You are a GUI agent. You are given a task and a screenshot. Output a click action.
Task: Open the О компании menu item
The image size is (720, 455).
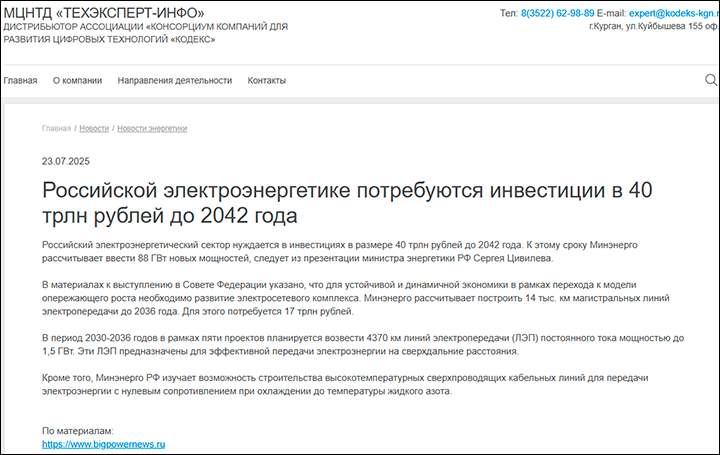click(77, 80)
